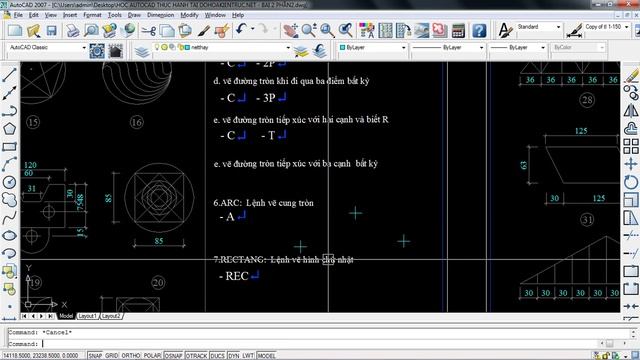640x360 pixels.
Task: Switch to the Layout1 tab
Action: (x=87, y=316)
